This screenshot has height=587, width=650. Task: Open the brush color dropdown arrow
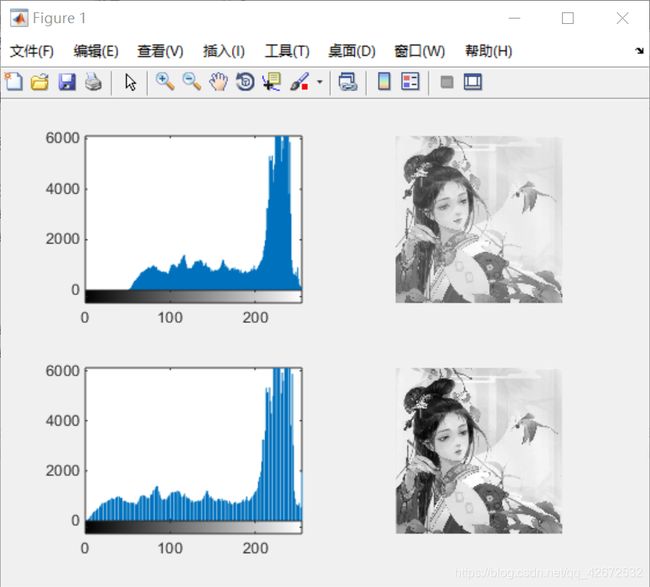[x=320, y=82]
